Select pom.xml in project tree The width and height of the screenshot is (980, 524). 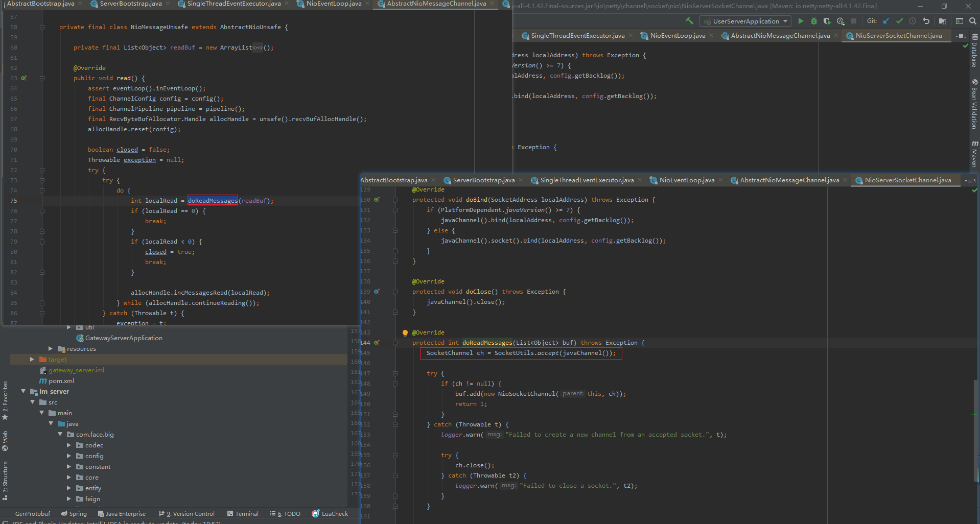click(x=61, y=381)
